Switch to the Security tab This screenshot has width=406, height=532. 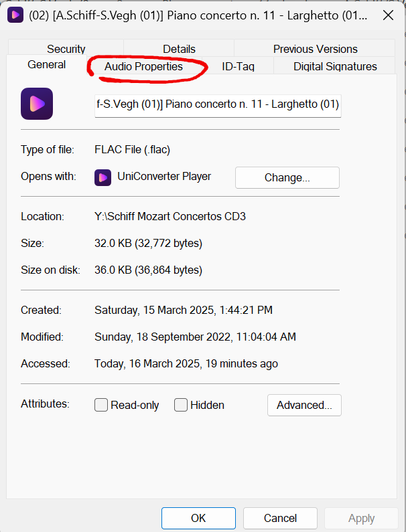click(x=66, y=49)
